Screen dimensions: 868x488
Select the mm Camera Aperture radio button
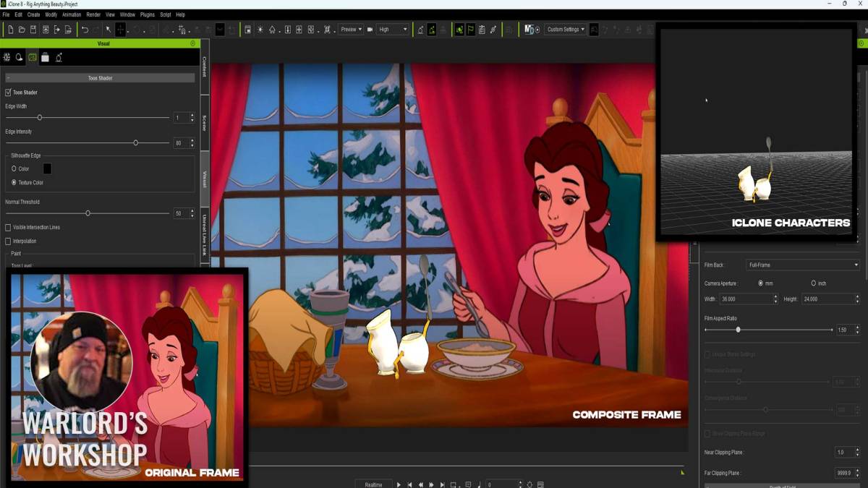click(x=760, y=283)
